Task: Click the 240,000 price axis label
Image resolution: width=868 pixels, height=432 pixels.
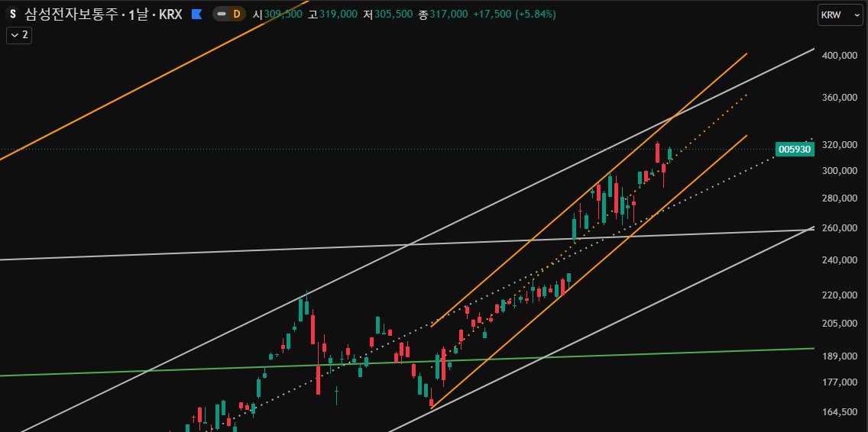Action: pos(839,260)
